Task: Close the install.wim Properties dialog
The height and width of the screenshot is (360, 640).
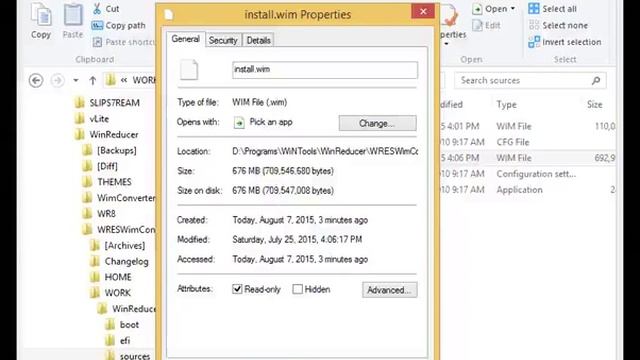Action: [x=423, y=11]
